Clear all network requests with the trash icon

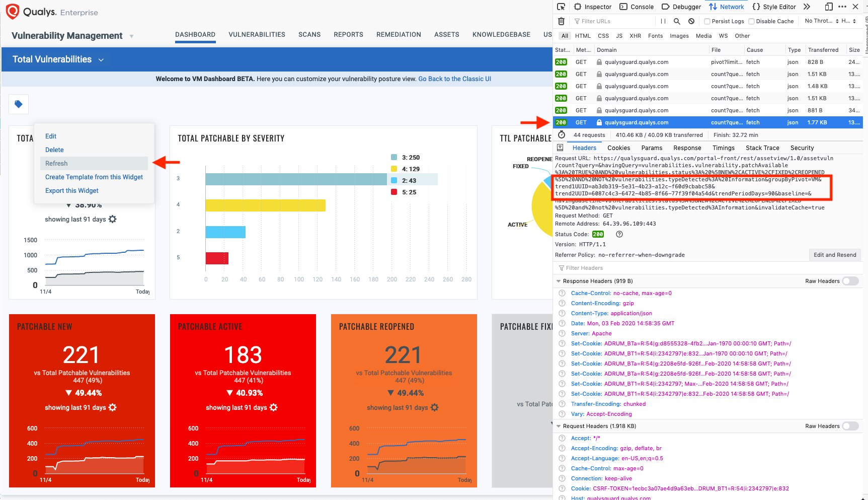561,21
